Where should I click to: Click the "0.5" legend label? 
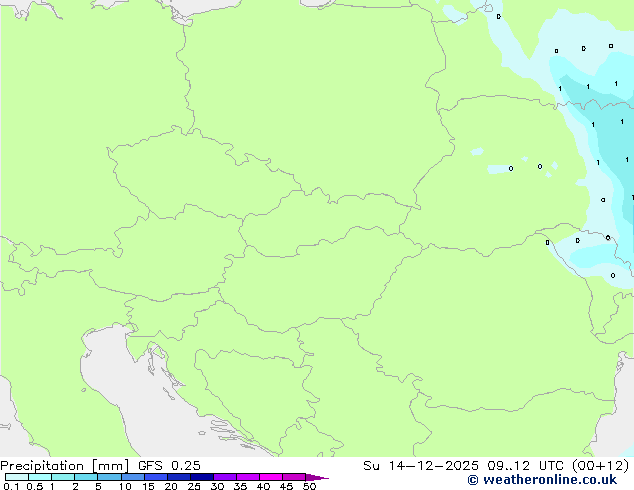(x=35, y=486)
